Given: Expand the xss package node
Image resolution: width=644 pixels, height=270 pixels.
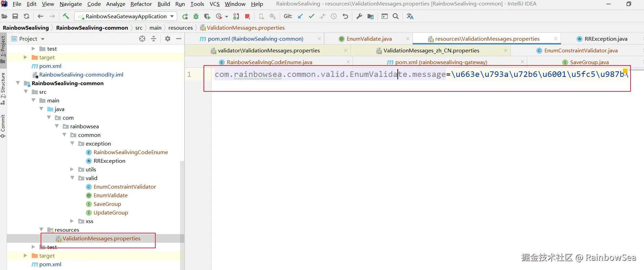Looking at the screenshot, I should (72, 221).
